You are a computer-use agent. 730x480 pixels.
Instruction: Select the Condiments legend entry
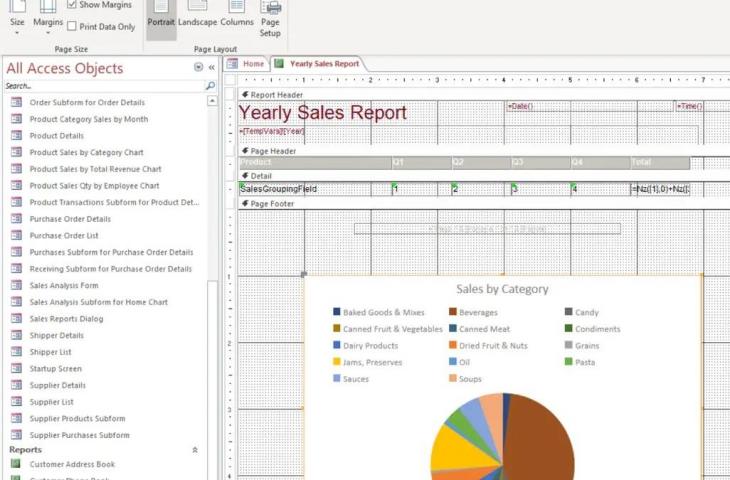click(593, 329)
